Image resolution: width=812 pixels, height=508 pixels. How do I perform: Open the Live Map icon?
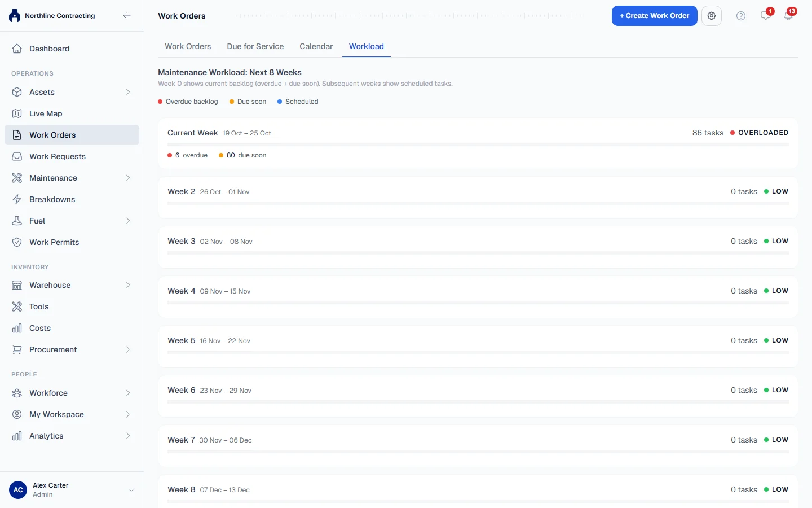[17, 113]
